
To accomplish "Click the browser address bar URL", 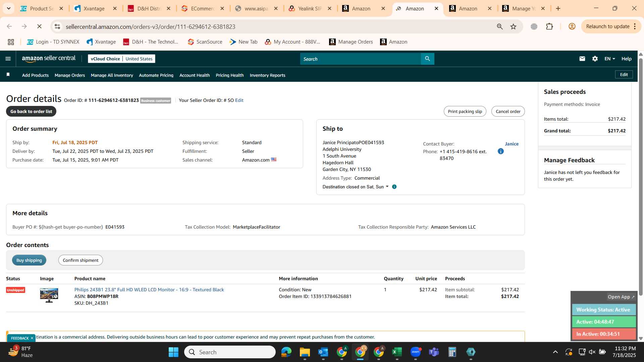I will (150, 26).
